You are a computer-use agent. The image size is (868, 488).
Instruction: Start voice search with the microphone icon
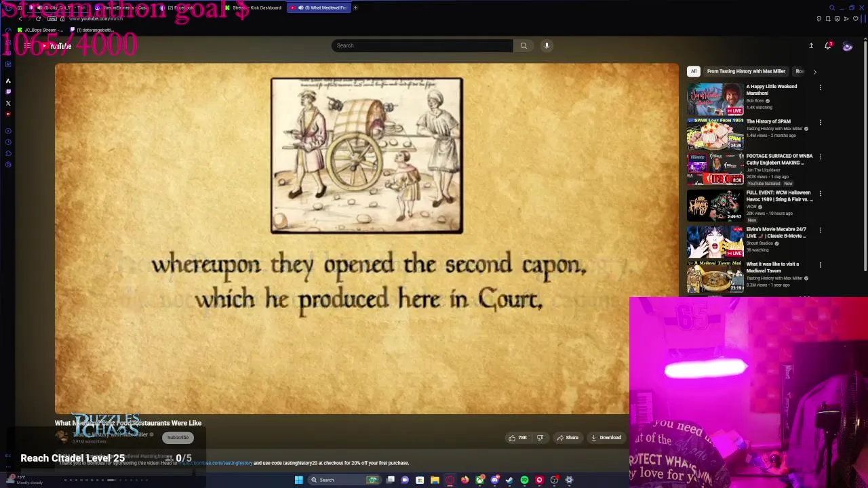(x=547, y=45)
